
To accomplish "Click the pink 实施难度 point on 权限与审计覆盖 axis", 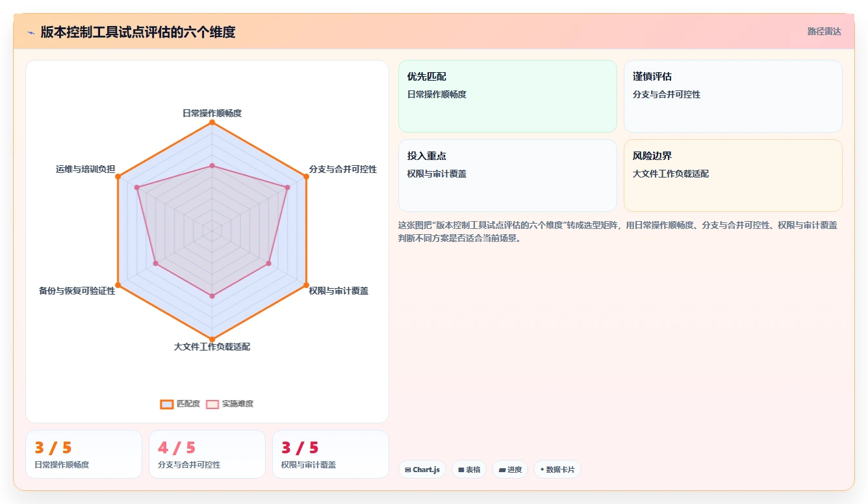I will (x=268, y=263).
